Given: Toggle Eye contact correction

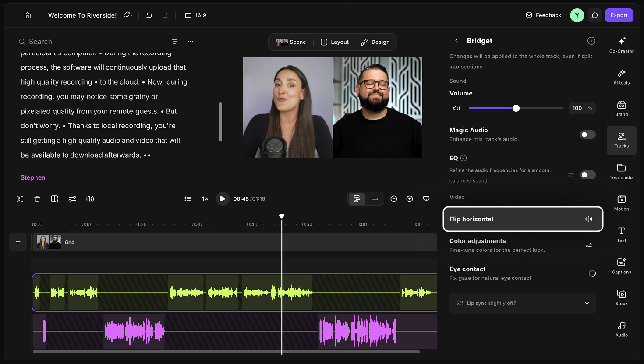Looking at the screenshot, I should click(592, 273).
